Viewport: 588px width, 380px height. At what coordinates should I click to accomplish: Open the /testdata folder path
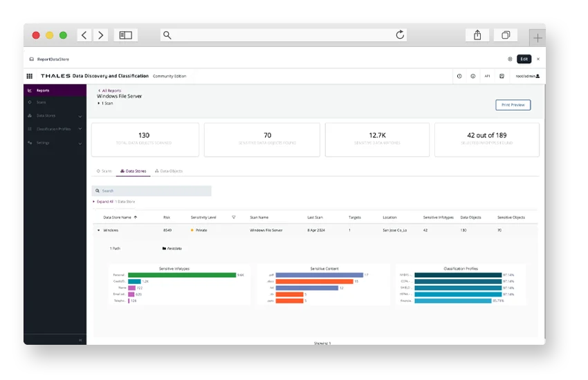[x=172, y=248]
